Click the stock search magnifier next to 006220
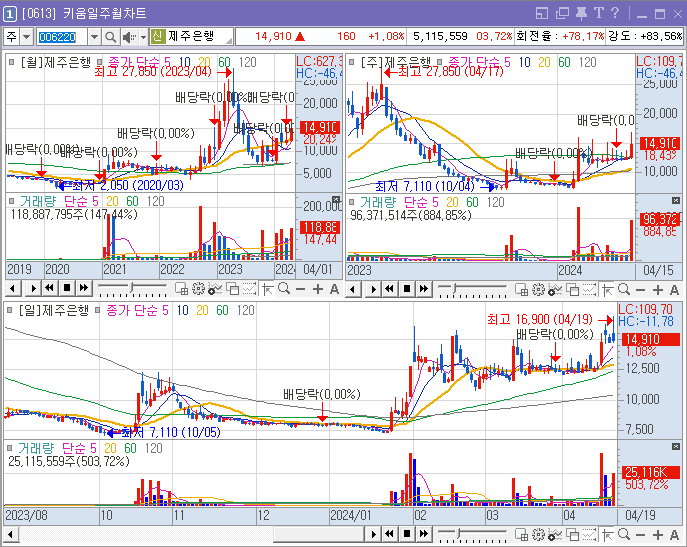The height and width of the screenshot is (547, 687). click(110, 37)
